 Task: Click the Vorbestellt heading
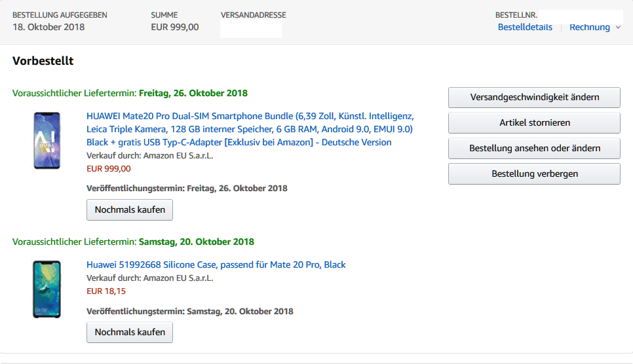click(x=43, y=61)
